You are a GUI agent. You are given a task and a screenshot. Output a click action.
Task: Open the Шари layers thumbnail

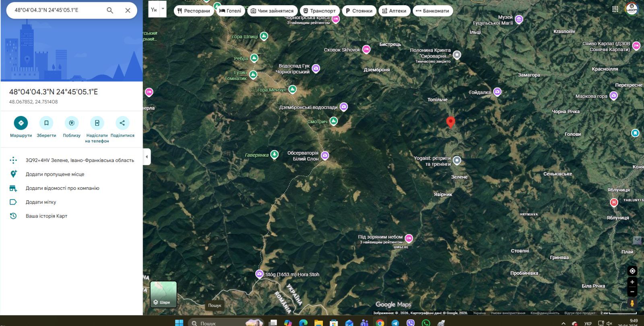click(x=163, y=294)
